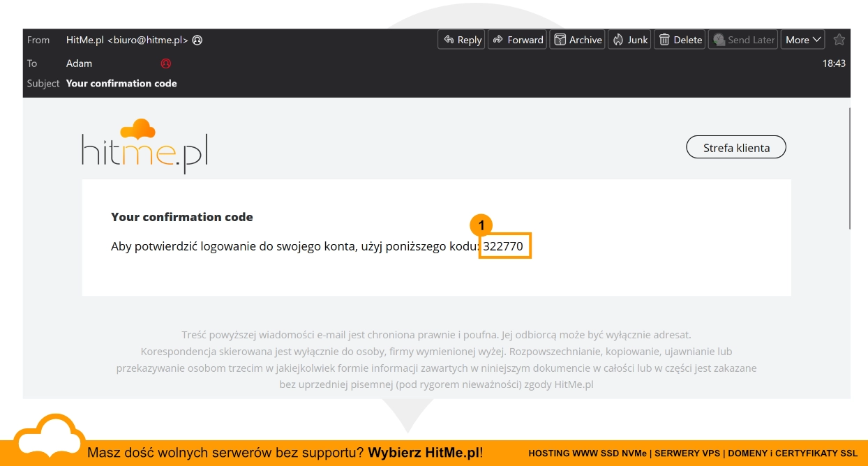Image resolution: width=868 pixels, height=466 pixels.
Task: Click recipient Adam in To field
Action: click(x=79, y=63)
